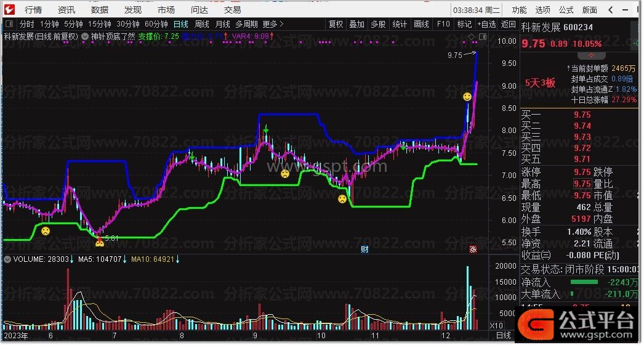Open the 选项 menu
Screen dimensions: 644x345
pos(542,10)
